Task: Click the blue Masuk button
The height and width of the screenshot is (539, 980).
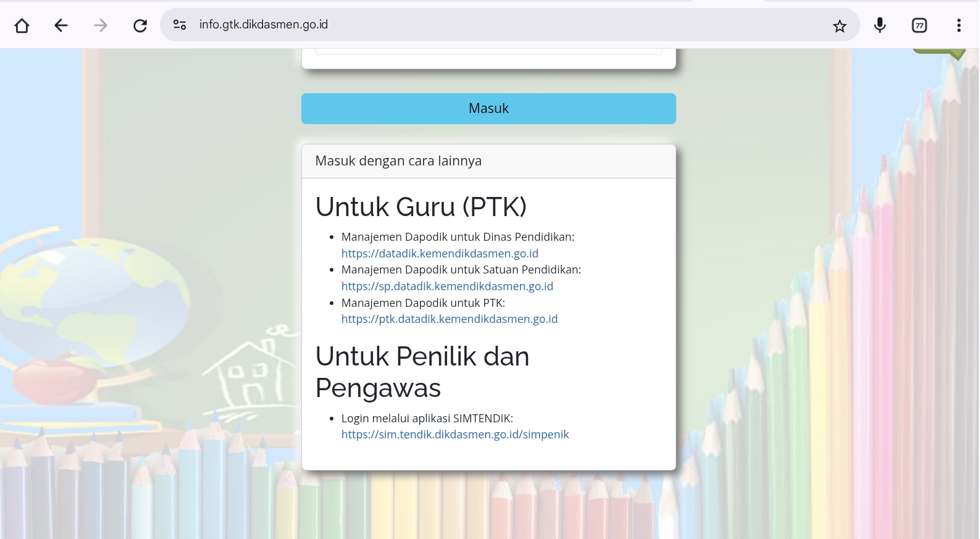Action: click(x=488, y=109)
